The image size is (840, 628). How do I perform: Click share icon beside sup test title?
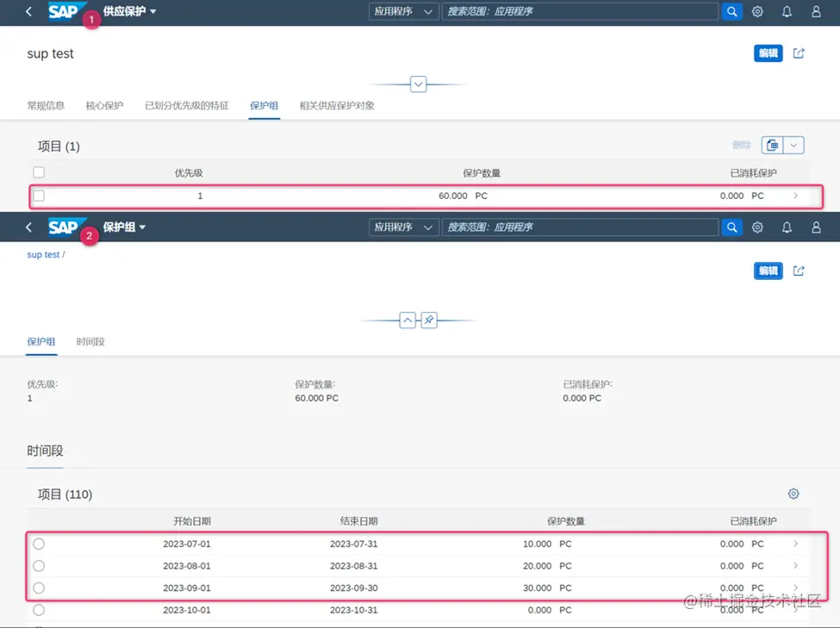pyautogui.click(x=799, y=53)
